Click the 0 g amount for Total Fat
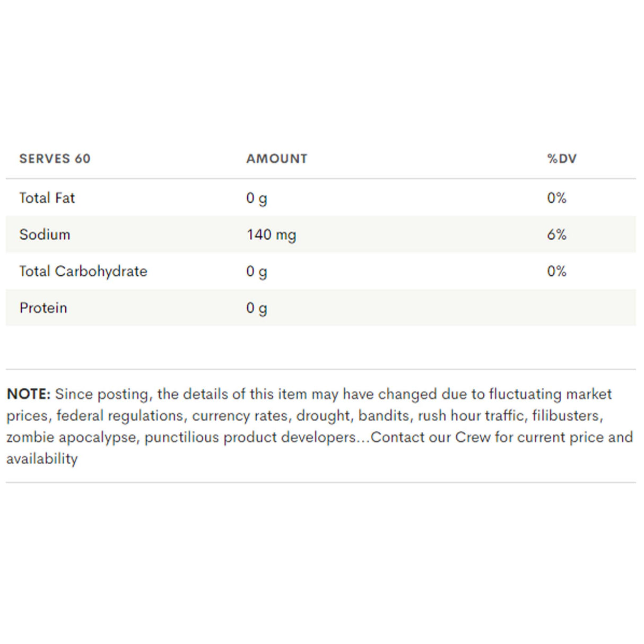This screenshot has height=644, width=644. 256,198
